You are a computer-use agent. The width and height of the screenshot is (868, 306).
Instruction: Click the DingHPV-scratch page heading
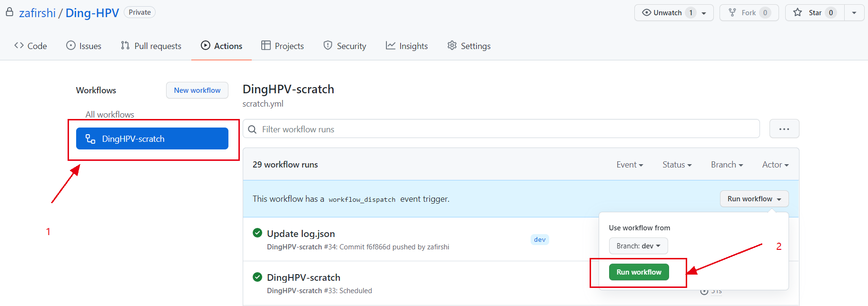point(288,89)
